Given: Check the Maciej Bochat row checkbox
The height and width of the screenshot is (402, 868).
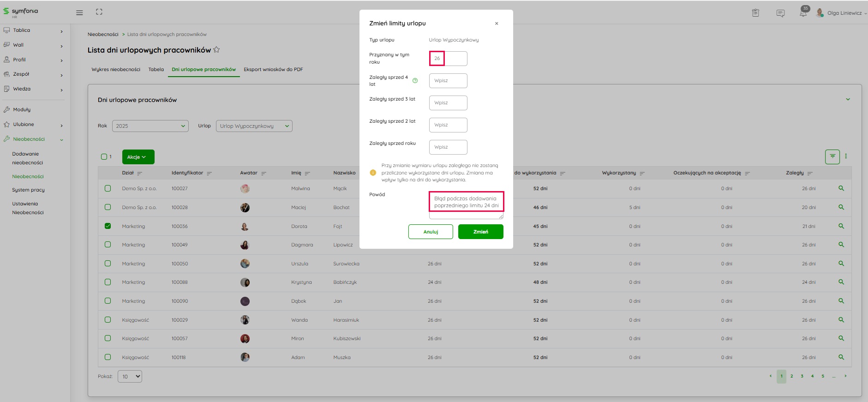Looking at the screenshot, I should coord(108,207).
